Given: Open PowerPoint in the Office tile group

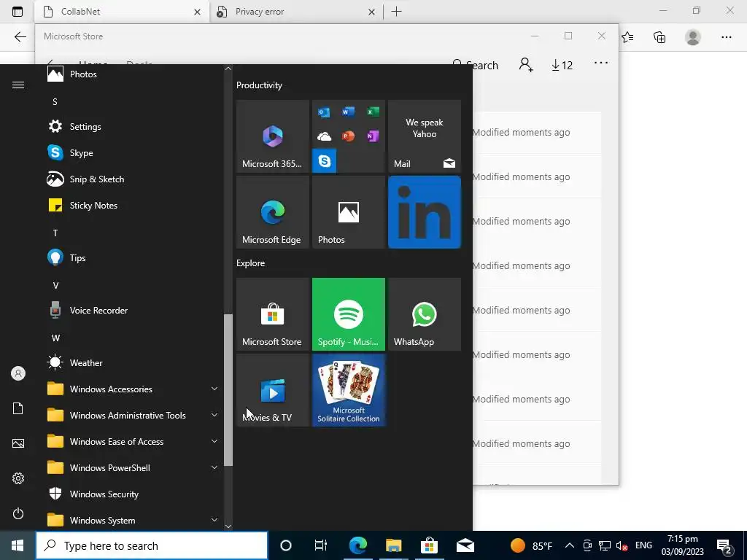Looking at the screenshot, I should pyautogui.click(x=348, y=136).
